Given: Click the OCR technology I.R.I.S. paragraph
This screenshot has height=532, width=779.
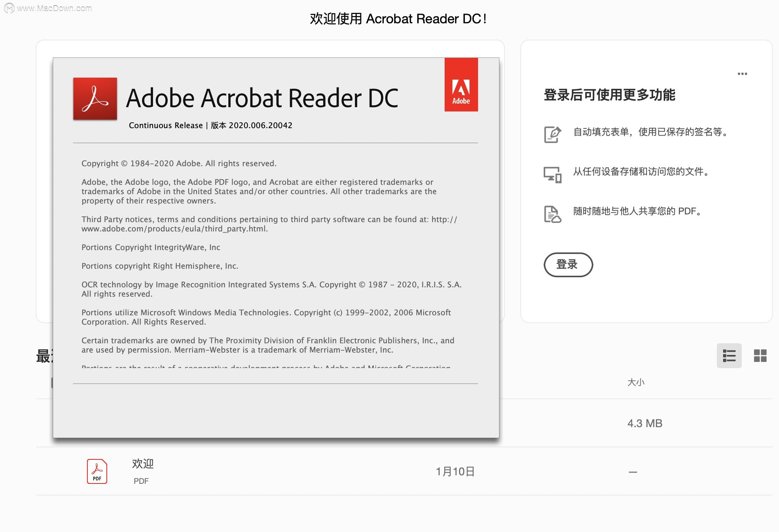Looking at the screenshot, I should pos(271,289).
